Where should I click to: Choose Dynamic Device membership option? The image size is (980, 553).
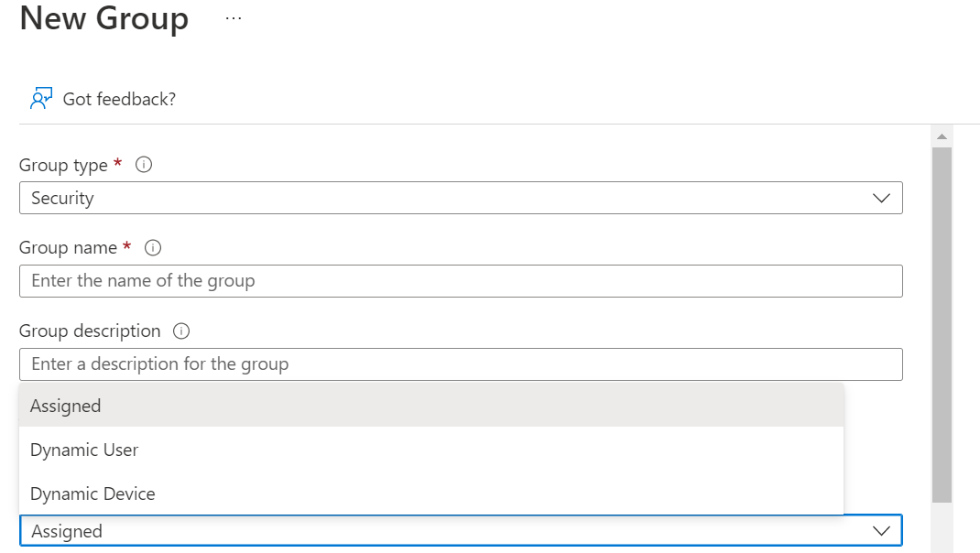(x=431, y=493)
